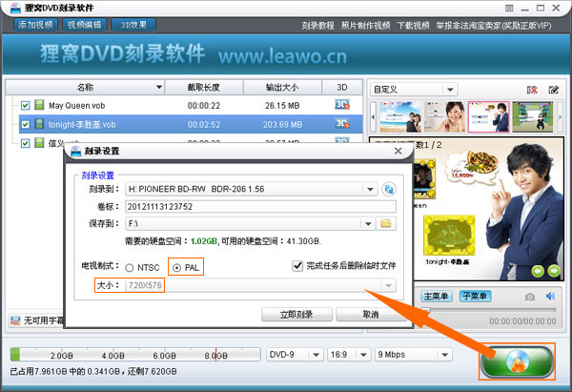Select the pink-bordered menu template thumbnail
This screenshot has width=572, height=392.
[x=488, y=116]
